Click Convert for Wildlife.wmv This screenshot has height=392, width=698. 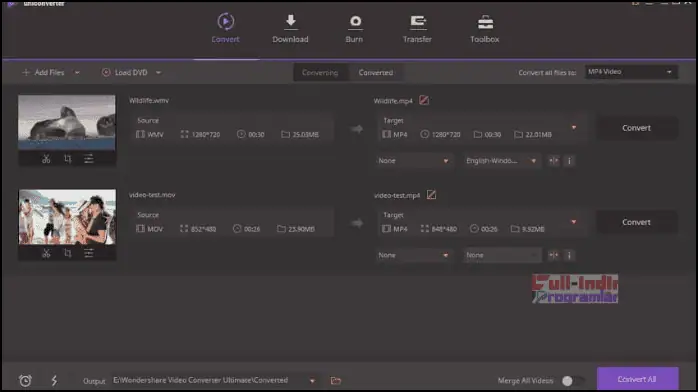pos(637,128)
